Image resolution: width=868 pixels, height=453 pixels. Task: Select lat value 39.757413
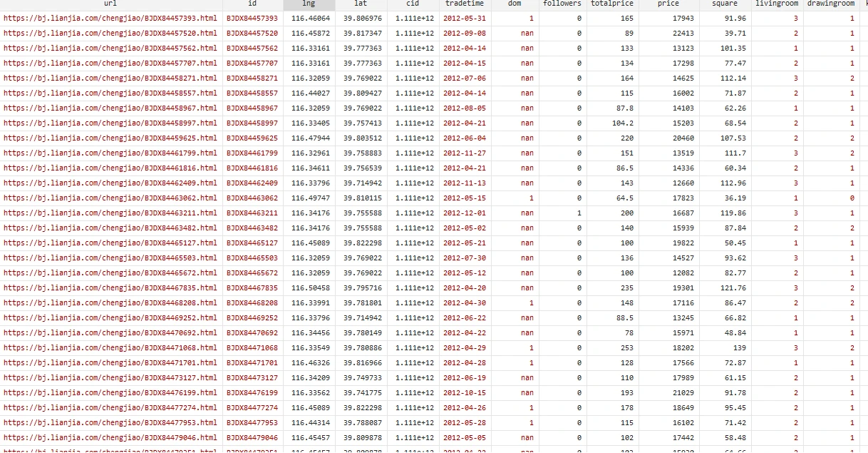363,123
